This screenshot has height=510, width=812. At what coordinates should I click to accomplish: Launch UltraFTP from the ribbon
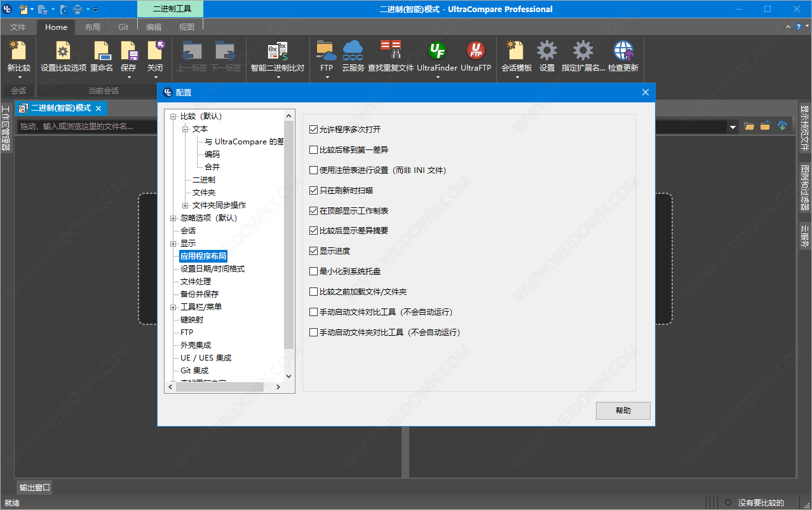tap(475, 52)
